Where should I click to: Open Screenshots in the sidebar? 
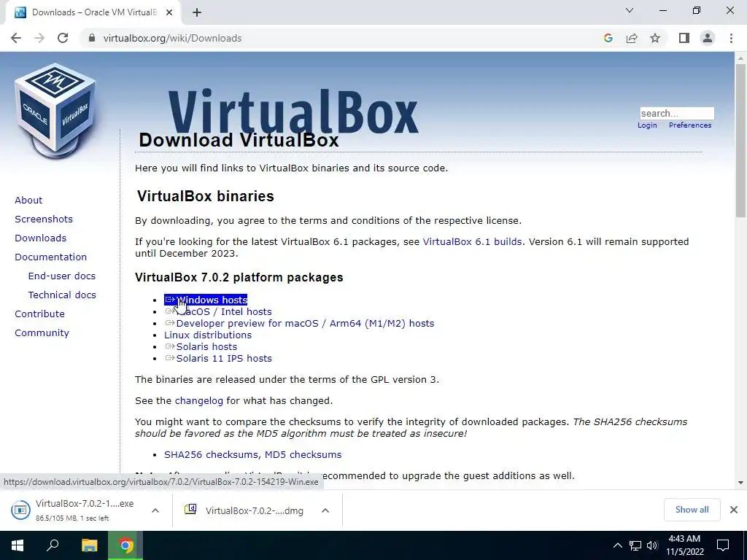coord(44,219)
